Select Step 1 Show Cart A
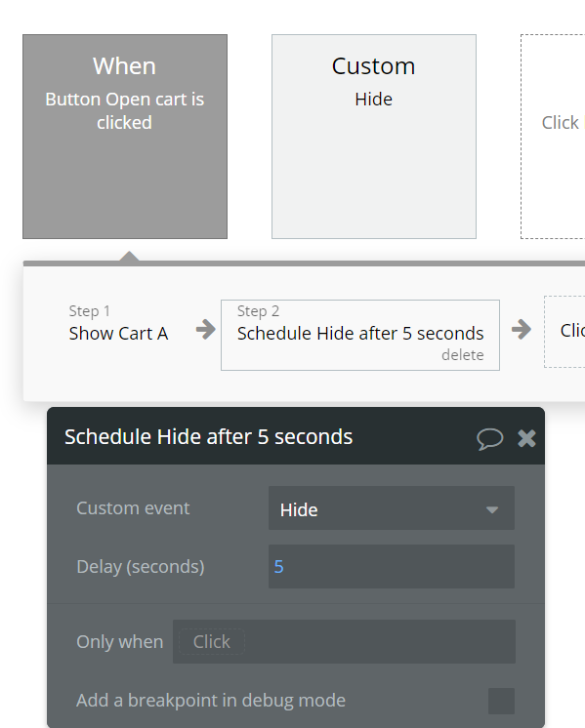Viewport: 585px width, 728px height. point(118,324)
